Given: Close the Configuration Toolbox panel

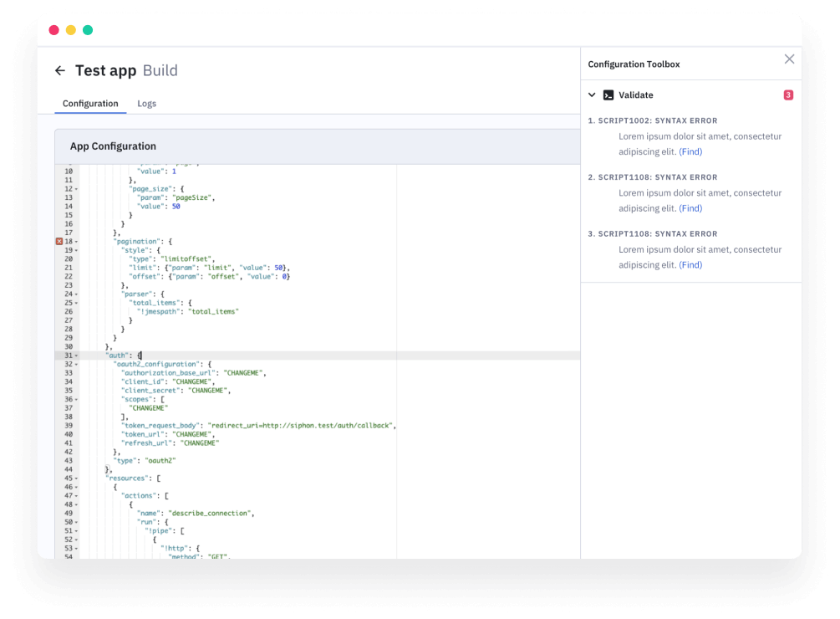Looking at the screenshot, I should coord(789,59).
